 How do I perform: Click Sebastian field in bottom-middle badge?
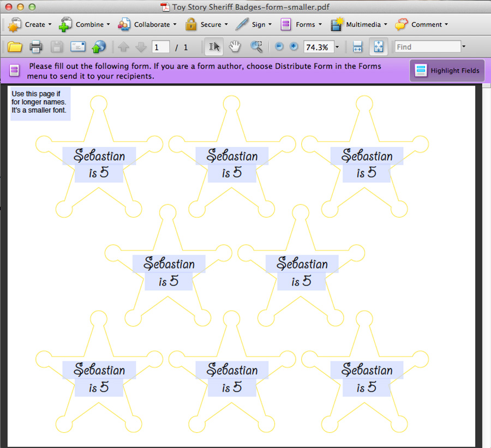(x=232, y=370)
